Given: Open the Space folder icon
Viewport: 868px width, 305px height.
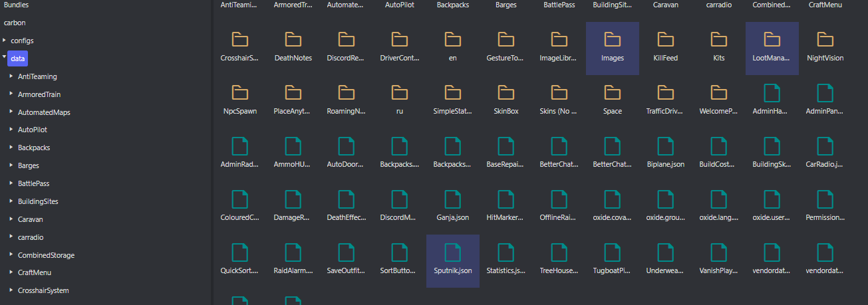Looking at the screenshot, I should tap(612, 93).
